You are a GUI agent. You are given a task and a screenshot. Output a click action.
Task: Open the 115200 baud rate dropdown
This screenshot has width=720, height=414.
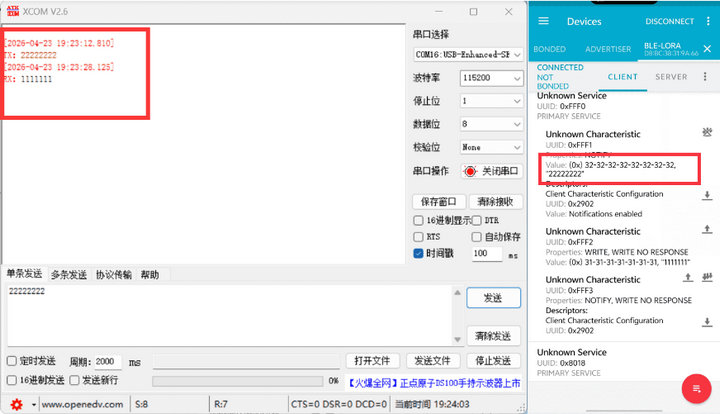pos(491,78)
